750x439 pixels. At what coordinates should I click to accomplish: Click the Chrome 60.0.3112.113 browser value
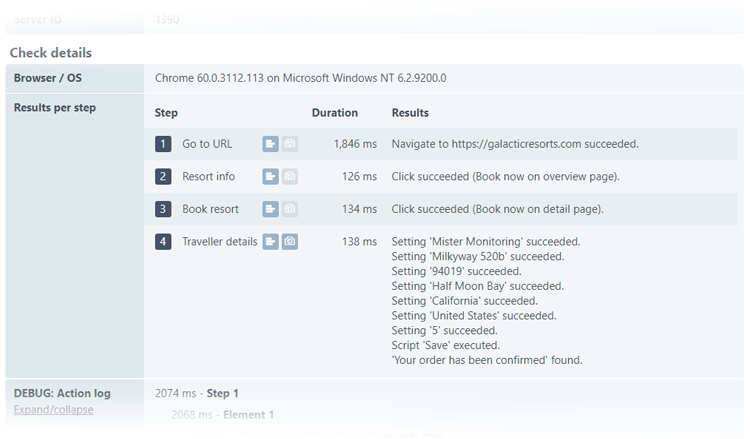pos(300,78)
